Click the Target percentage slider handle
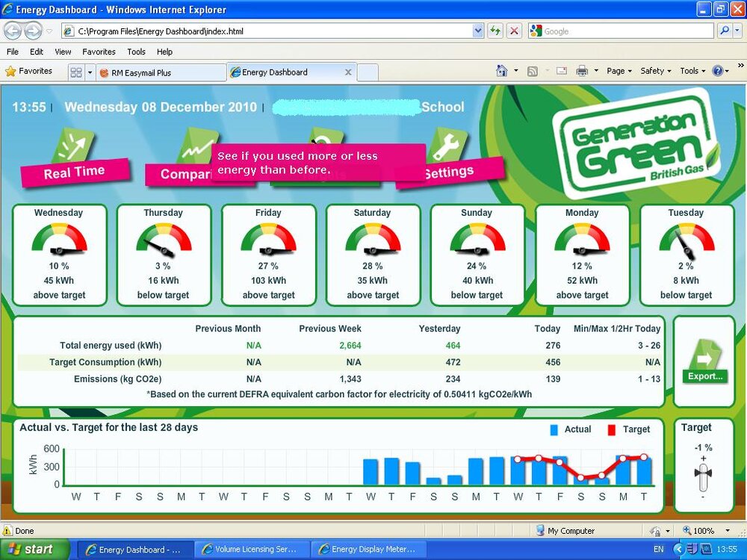Viewport: 747px width, 560px height. point(703,473)
